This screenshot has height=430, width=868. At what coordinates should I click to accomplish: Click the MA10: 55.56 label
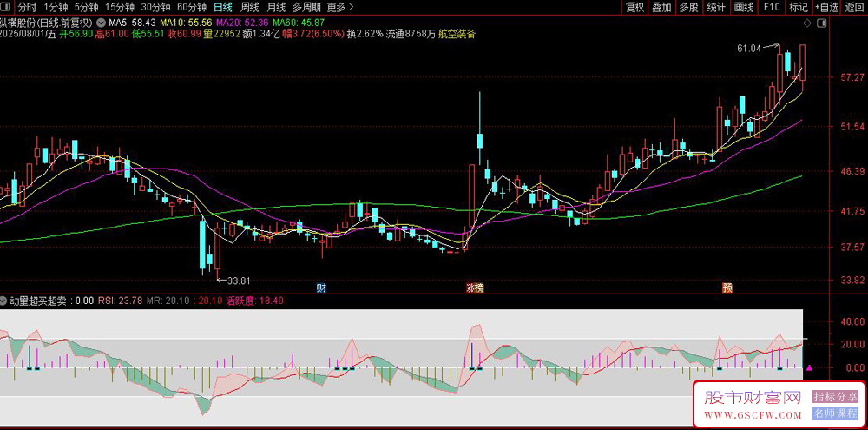187,23
